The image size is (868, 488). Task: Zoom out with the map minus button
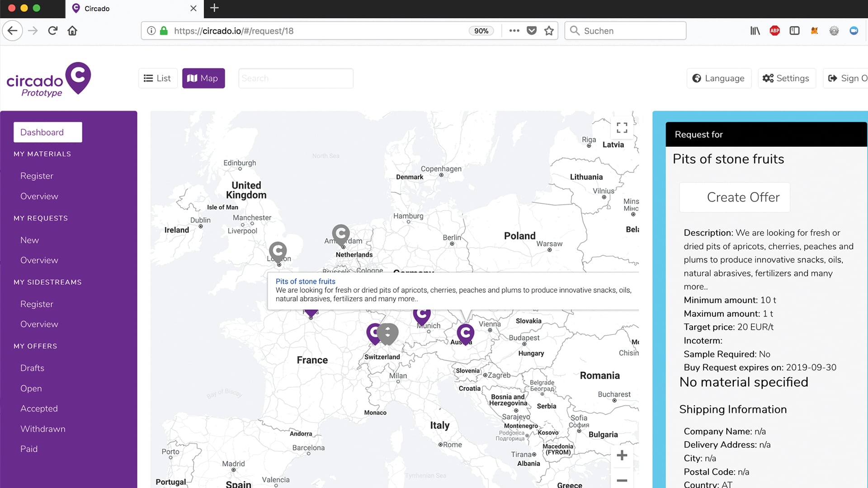622,480
